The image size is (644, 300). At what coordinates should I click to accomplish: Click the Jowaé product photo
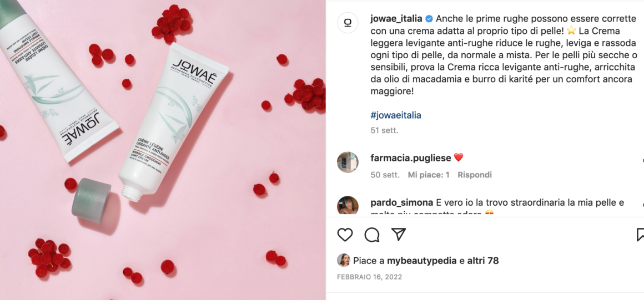pos(163,150)
